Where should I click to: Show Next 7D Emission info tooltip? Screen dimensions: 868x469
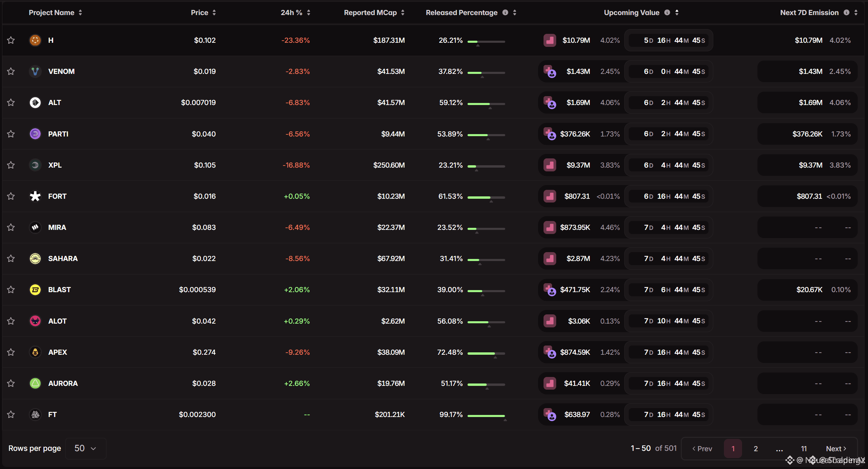pos(846,13)
